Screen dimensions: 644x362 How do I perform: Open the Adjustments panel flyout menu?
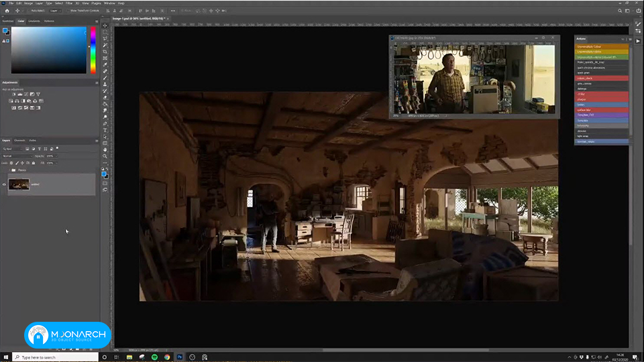[97, 83]
